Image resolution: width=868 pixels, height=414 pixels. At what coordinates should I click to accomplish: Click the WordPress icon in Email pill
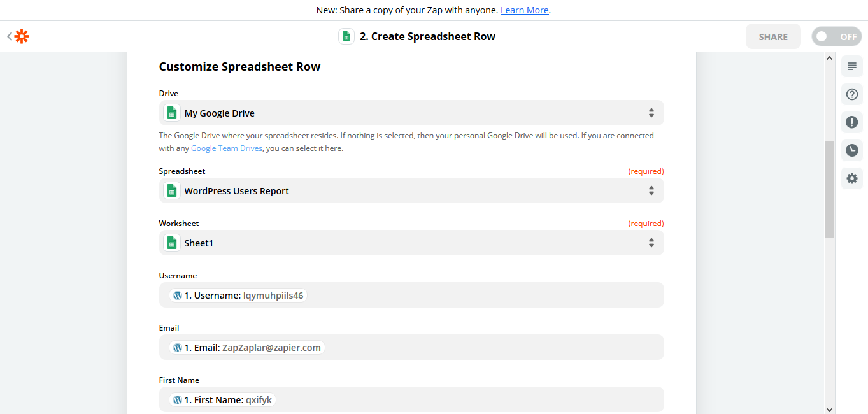pos(178,348)
